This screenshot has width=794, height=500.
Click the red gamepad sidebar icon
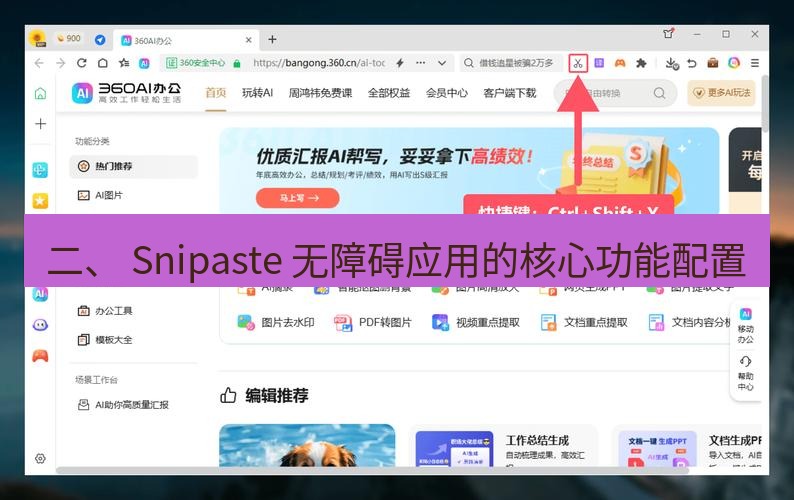click(40, 356)
